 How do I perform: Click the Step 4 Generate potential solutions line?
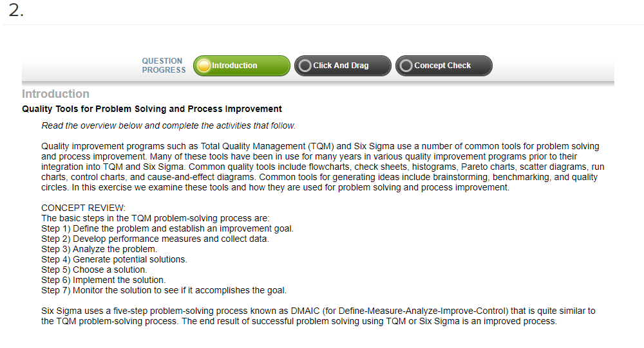[114, 259]
